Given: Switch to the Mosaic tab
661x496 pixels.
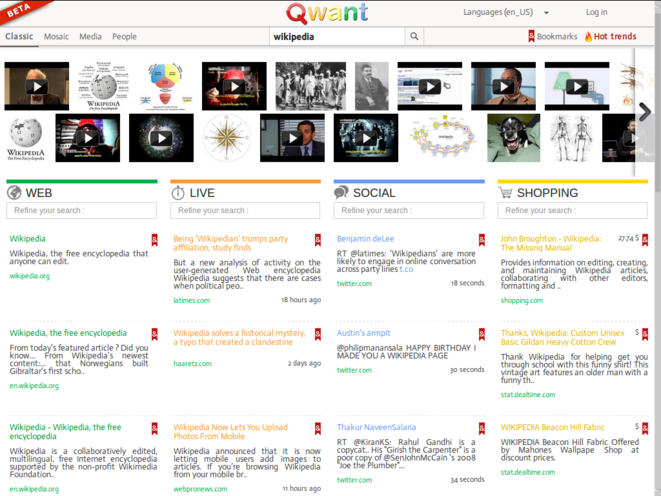Looking at the screenshot, I should pyautogui.click(x=56, y=37).
